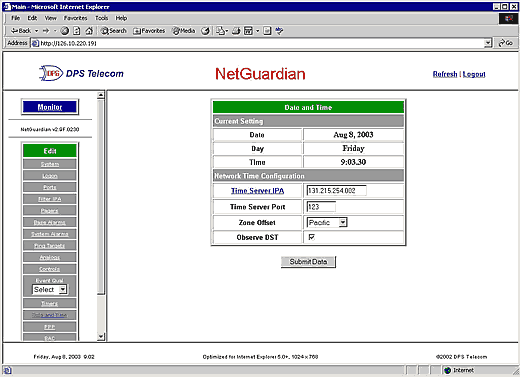Click the 'Friday' day value
This screenshot has width=520, height=377.
click(x=353, y=148)
